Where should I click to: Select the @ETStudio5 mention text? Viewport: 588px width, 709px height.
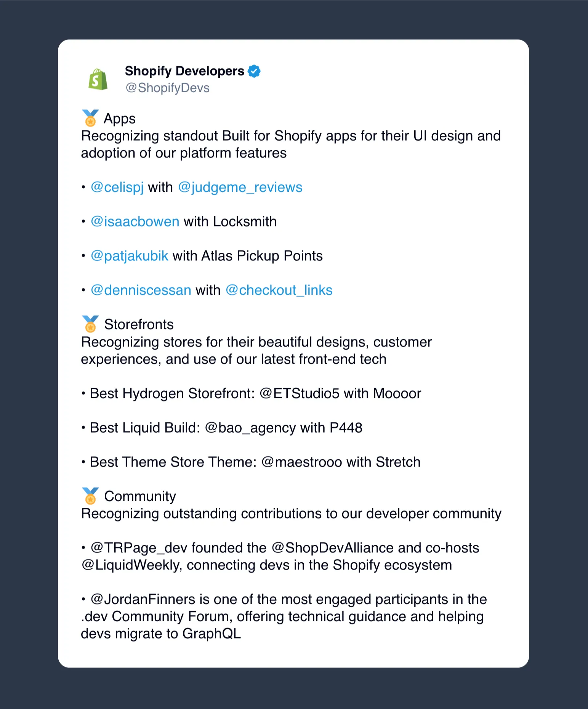pyautogui.click(x=299, y=393)
